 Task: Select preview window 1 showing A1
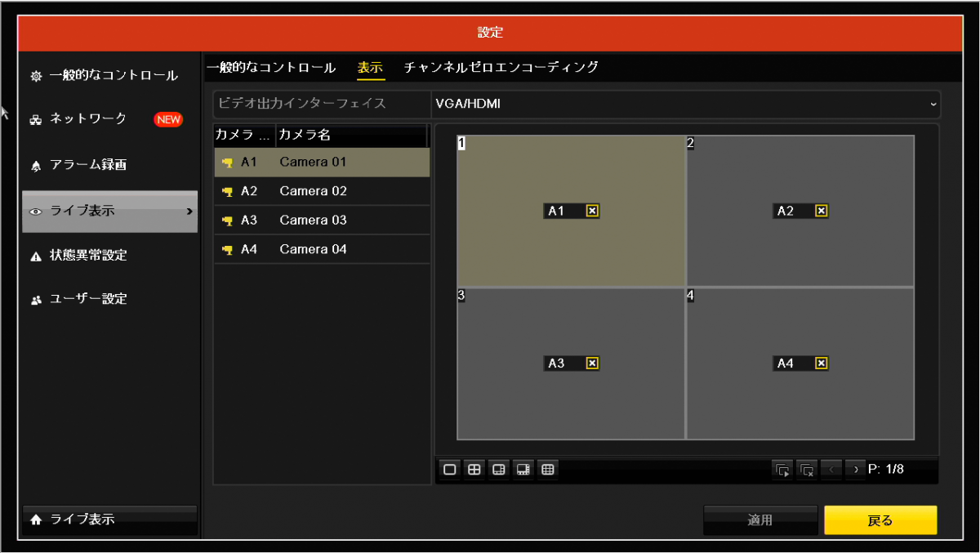[x=571, y=211]
